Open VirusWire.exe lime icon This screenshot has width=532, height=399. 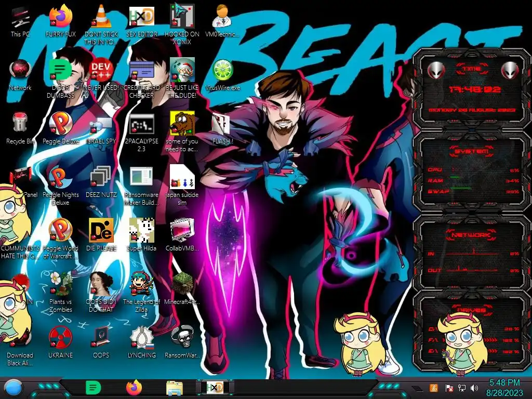[x=222, y=71]
